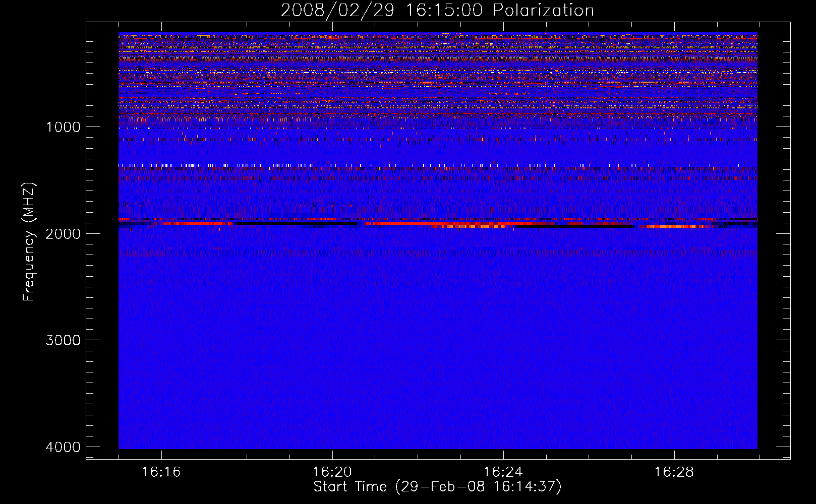The width and height of the screenshot is (816, 504).
Task: Click the red emission band near 1900 MHz
Action: 438,222
